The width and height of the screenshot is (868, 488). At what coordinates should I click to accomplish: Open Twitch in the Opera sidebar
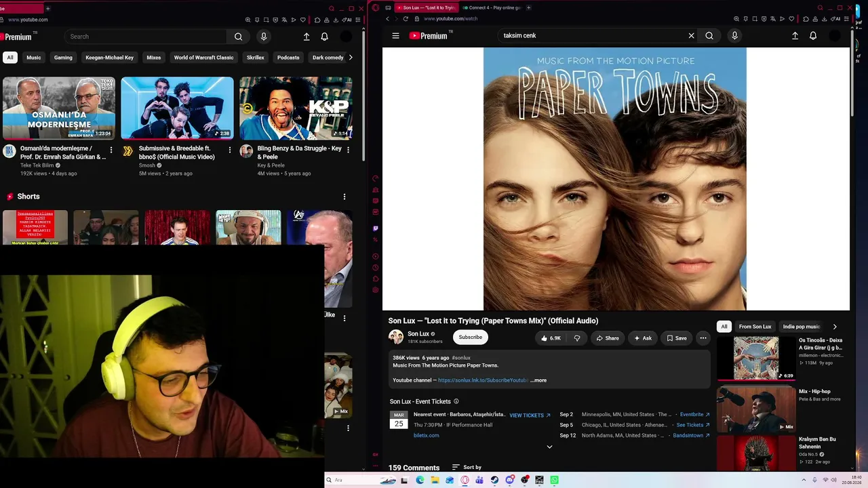click(376, 228)
